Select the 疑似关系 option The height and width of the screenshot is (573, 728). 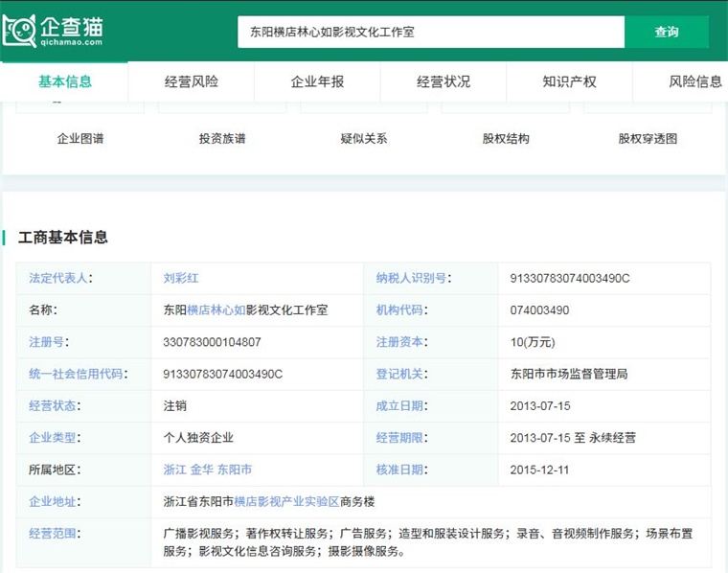click(364, 138)
